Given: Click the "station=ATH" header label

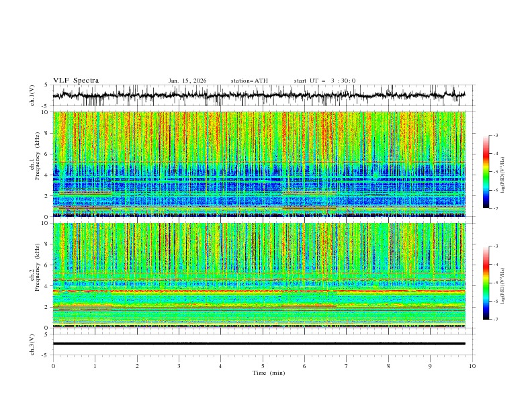Looking at the screenshot, I should pyautogui.click(x=249, y=81).
